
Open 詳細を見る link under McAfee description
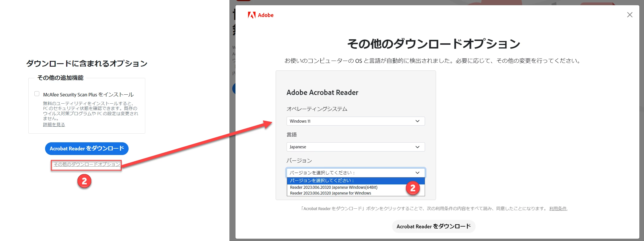point(54,124)
